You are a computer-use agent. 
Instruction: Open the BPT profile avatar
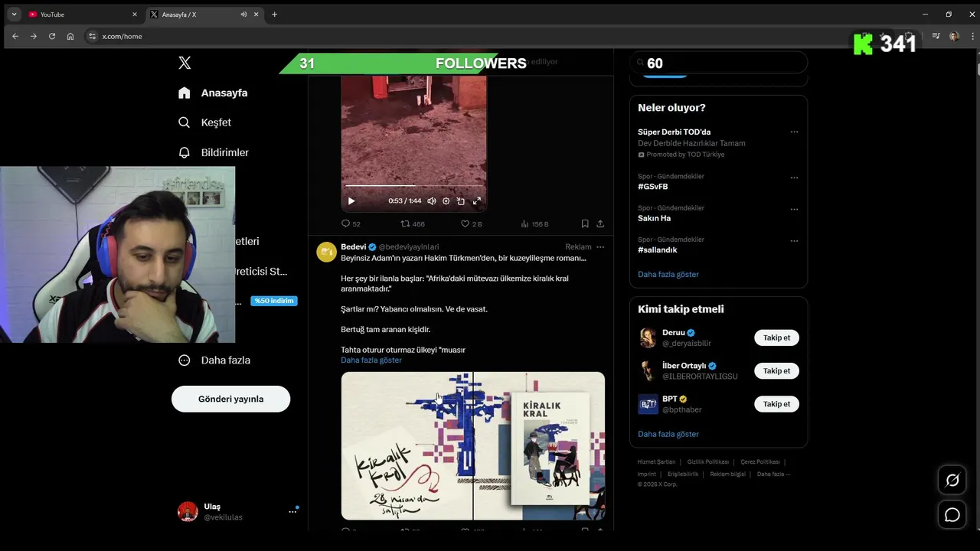648,403
